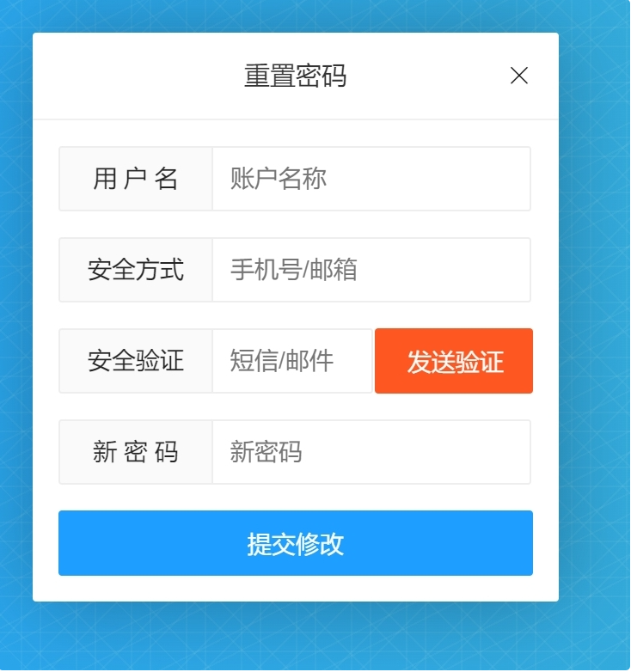Click the 重置密码 dialog title
The width and height of the screenshot is (631, 672).
(296, 76)
